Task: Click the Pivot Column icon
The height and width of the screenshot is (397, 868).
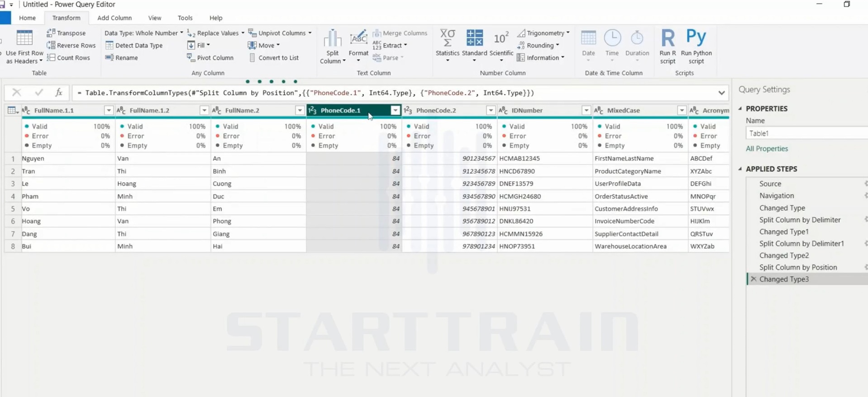Action: (x=191, y=57)
